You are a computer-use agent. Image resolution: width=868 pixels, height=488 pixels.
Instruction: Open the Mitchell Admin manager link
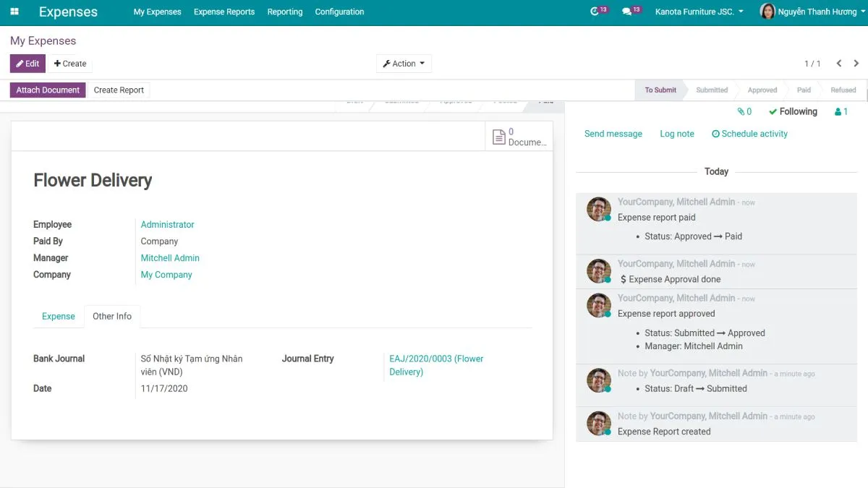coord(170,257)
